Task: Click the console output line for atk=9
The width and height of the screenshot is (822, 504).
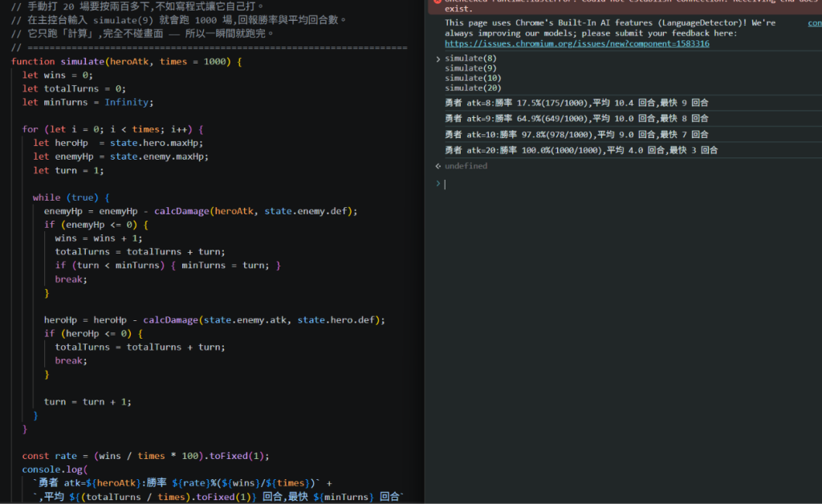Action: [576, 119]
